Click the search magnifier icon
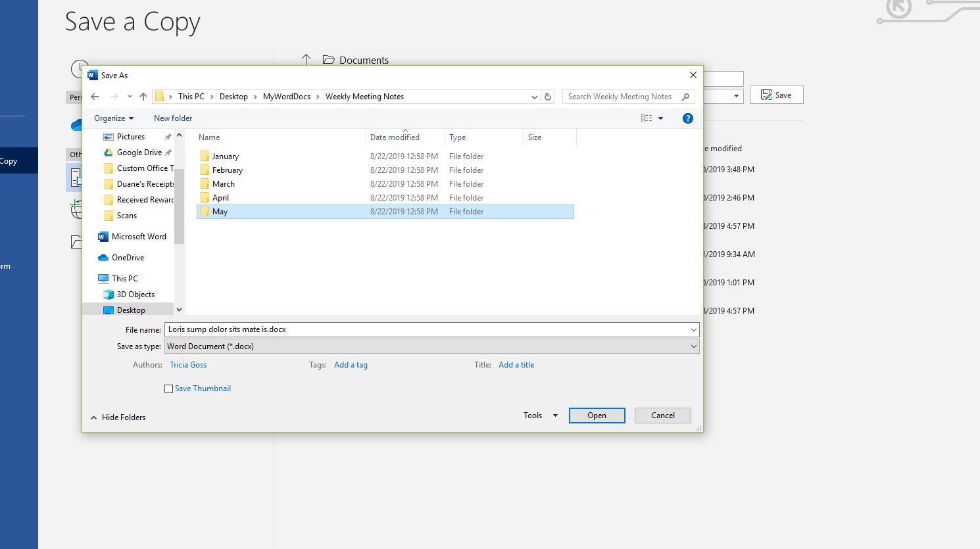980x549 pixels. (685, 97)
